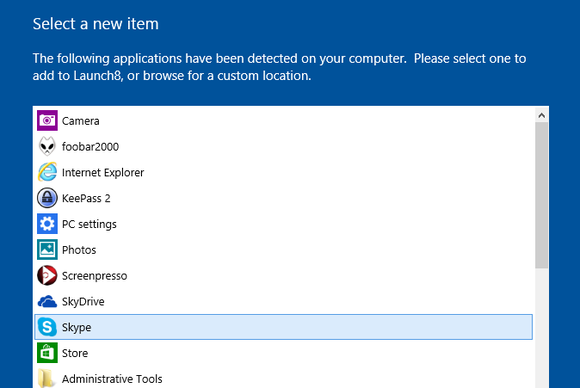Choose the Screenpresso icon

point(47,276)
